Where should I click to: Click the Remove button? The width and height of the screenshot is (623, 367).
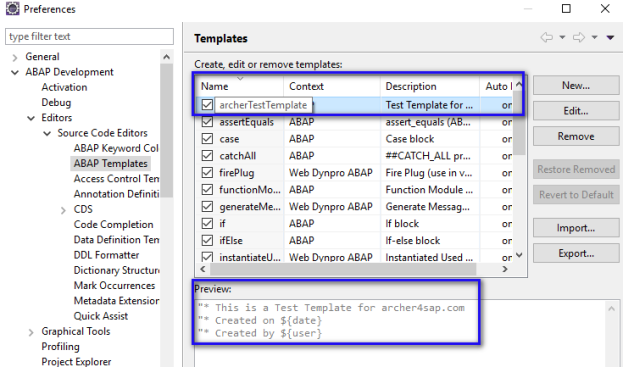pos(576,136)
